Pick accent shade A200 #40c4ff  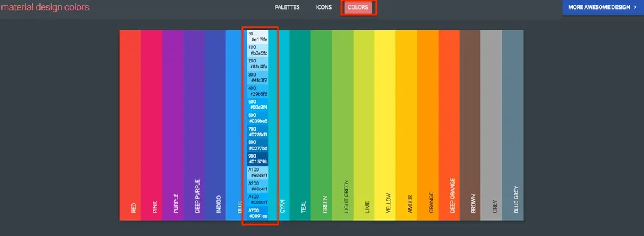258,186
